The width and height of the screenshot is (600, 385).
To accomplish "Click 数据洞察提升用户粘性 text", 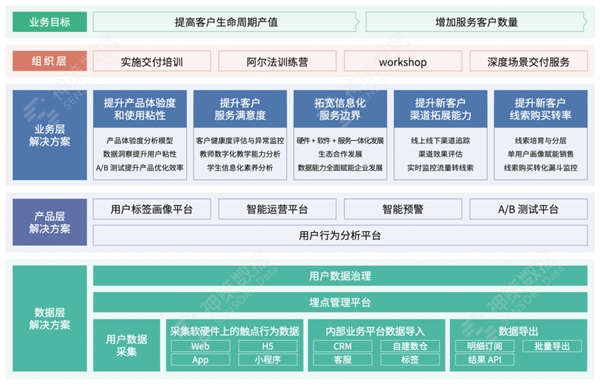I will pos(140,154).
